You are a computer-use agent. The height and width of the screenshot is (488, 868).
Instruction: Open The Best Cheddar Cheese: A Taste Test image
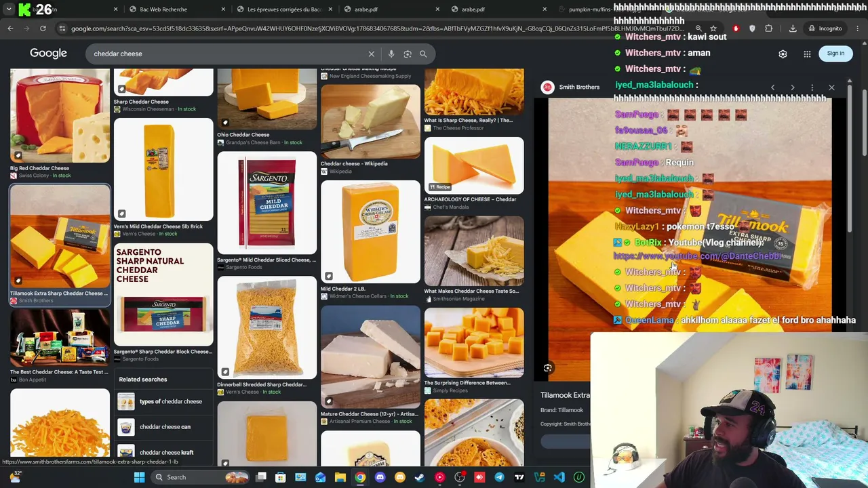point(60,338)
